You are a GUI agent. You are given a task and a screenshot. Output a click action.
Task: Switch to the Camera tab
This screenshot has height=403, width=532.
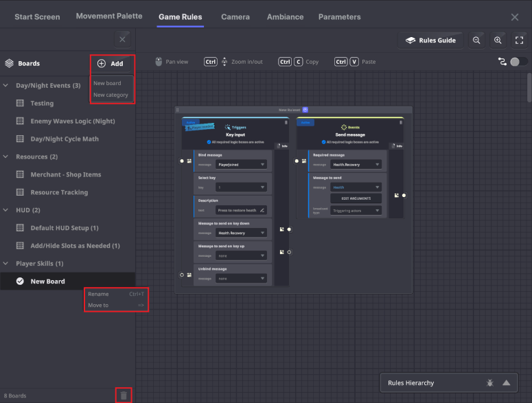(235, 16)
